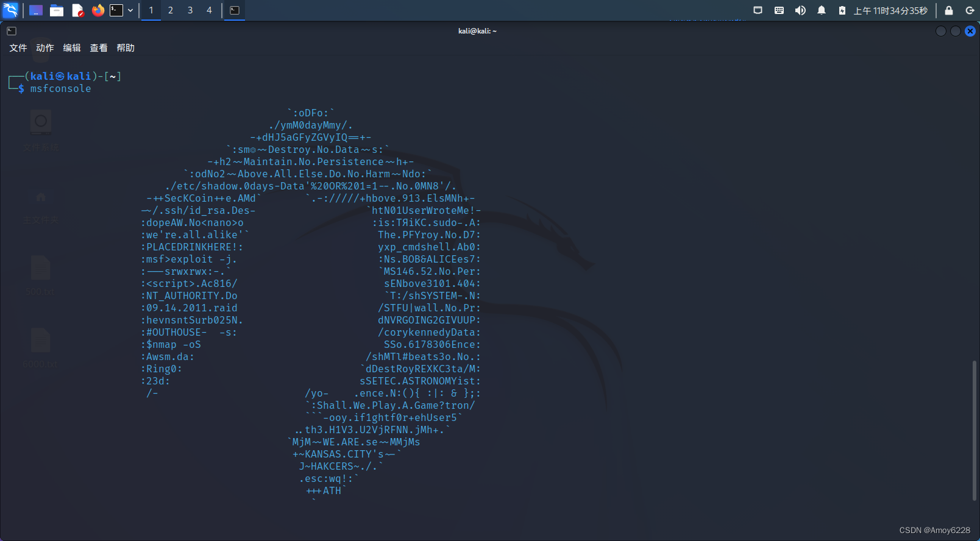980x541 pixels.
Task: Switch to workspace 2
Action: click(171, 10)
